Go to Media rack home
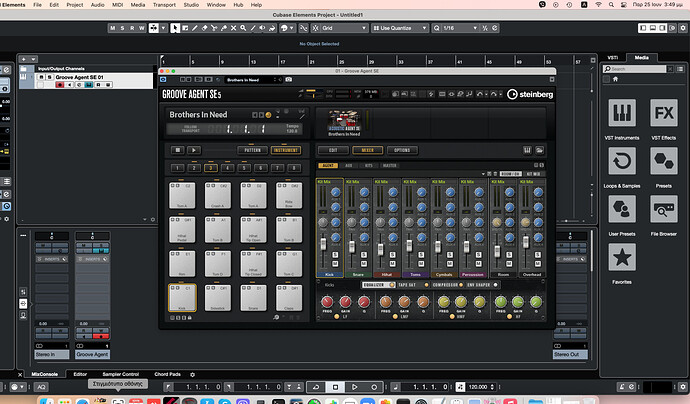 point(615,79)
